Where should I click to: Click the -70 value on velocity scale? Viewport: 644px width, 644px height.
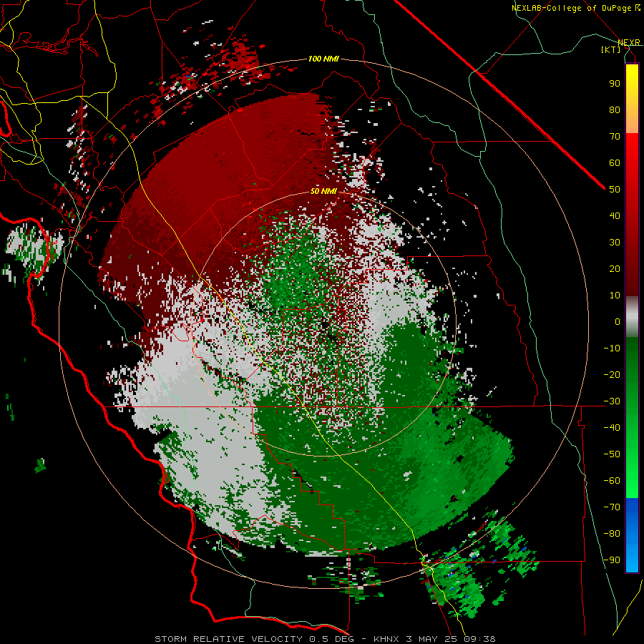(612, 507)
